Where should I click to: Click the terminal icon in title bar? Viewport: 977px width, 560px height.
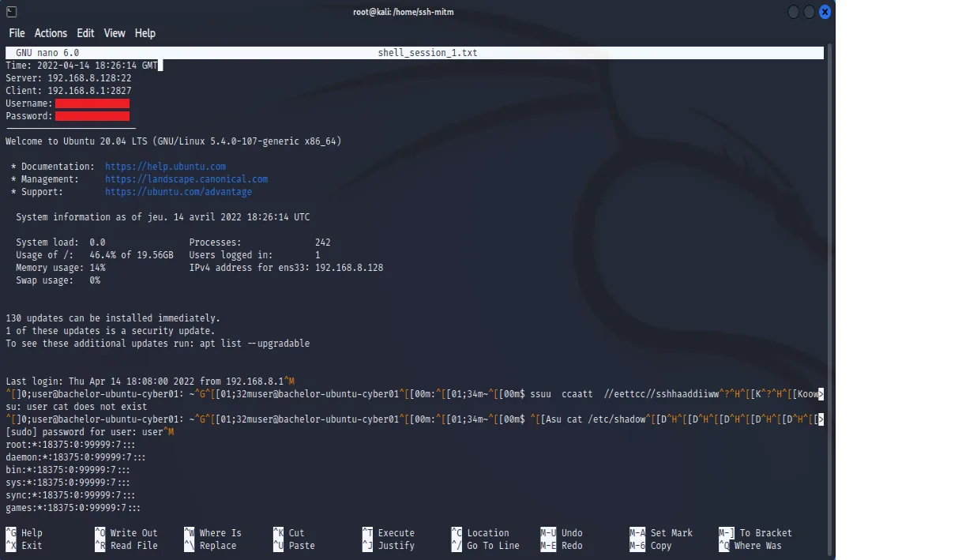11,12
